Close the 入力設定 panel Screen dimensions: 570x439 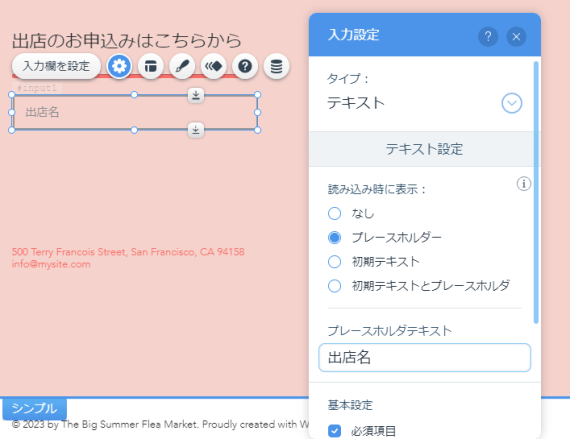516,36
